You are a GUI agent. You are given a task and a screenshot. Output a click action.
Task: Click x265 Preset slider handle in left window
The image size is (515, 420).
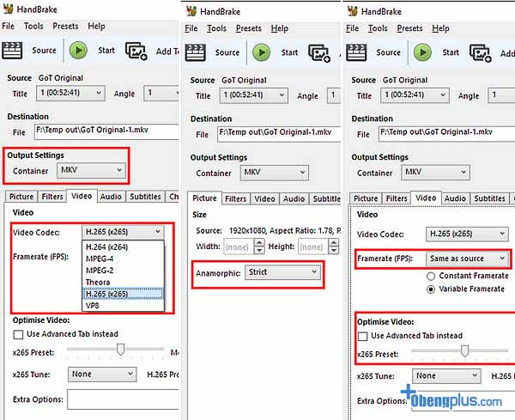[x=120, y=350]
